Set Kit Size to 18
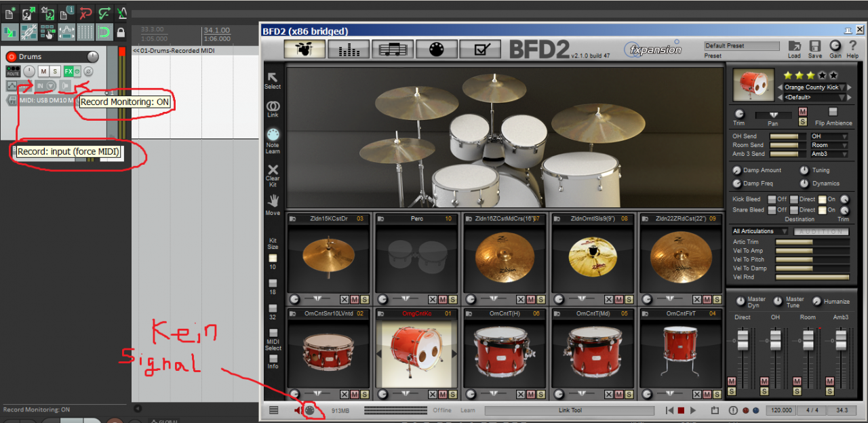Viewport: 868px width, 423px height. (x=273, y=283)
